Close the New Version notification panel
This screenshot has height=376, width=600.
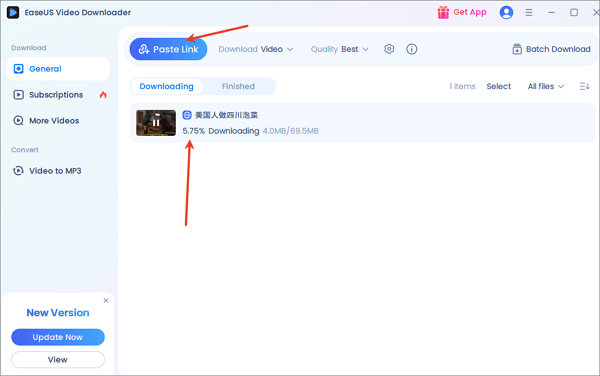click(106, 301)
